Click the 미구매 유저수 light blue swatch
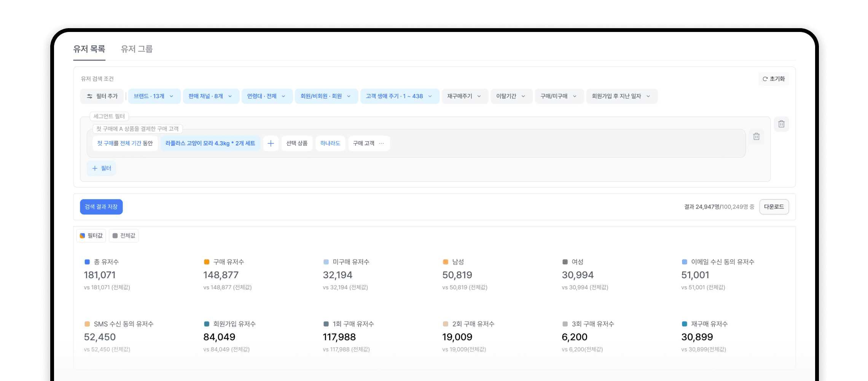This screenshot has height=381, width=868. [x=326, y=262]
